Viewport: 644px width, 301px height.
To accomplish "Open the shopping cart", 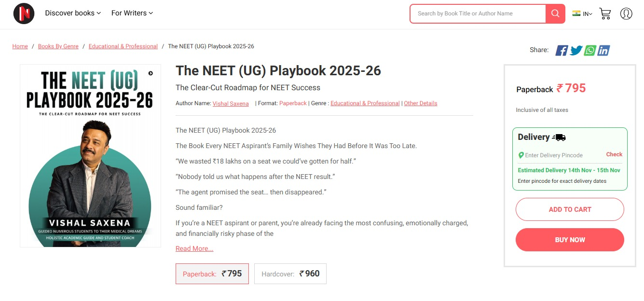I will click(x=605, y=14).
